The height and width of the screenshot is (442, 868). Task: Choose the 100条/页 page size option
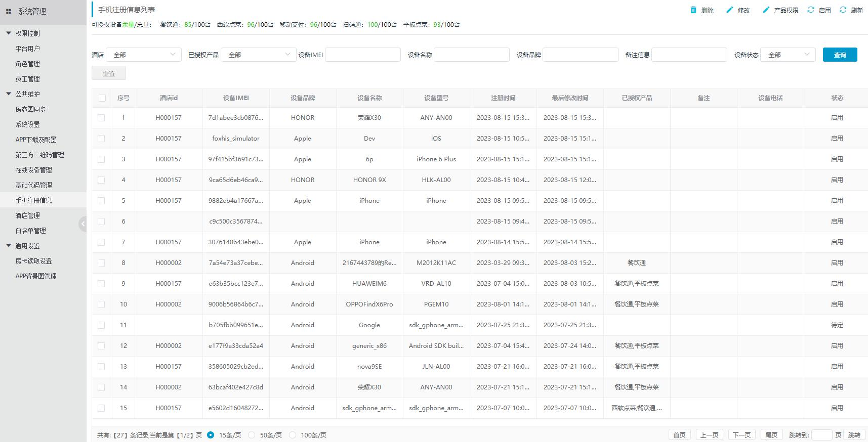click(293, 435)
